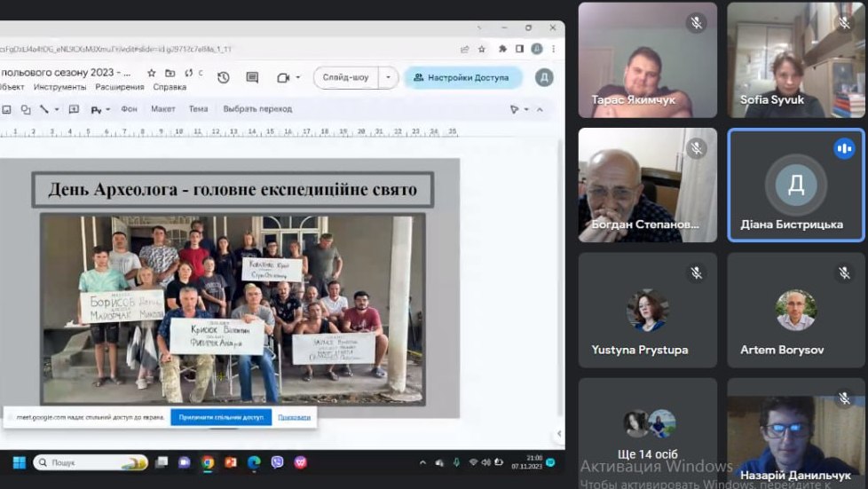Expand the Line tool dropdown arrow

[x=57, y=109]
